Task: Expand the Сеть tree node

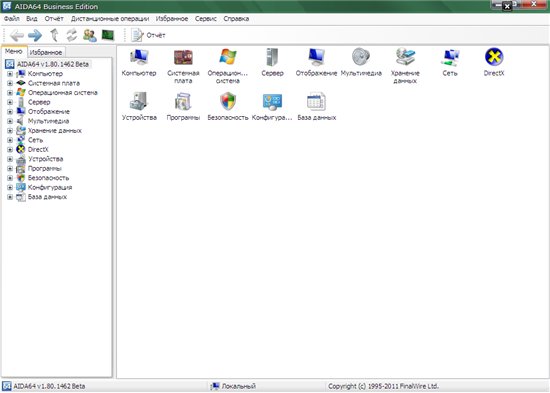Action: point(10,140)
